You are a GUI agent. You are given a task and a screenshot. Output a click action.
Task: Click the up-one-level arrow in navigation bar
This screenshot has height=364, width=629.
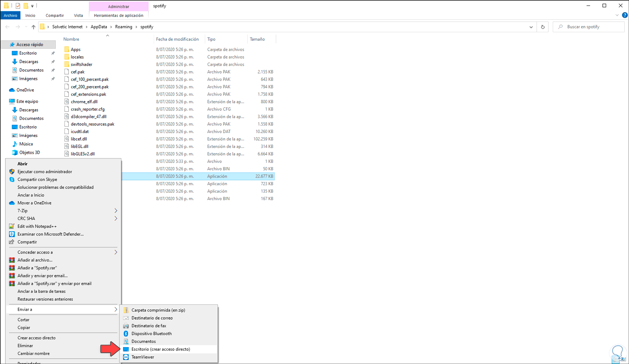tap(33, 27)
